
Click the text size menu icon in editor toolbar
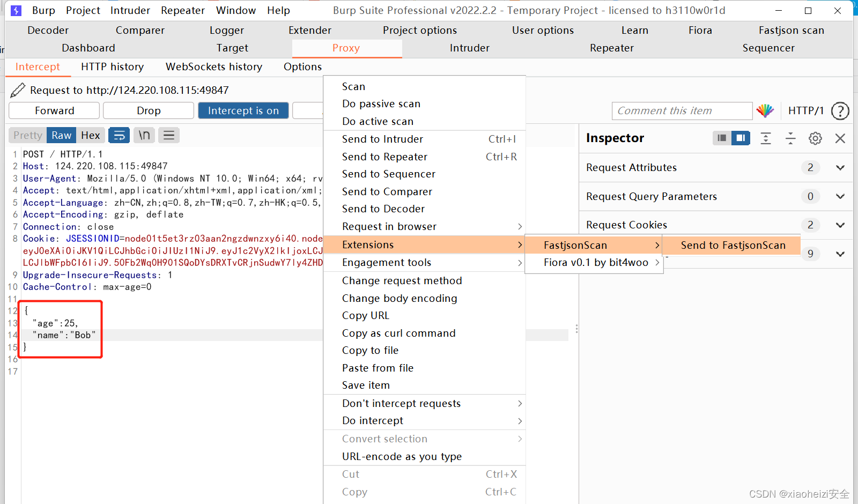[x=168, y=135]
